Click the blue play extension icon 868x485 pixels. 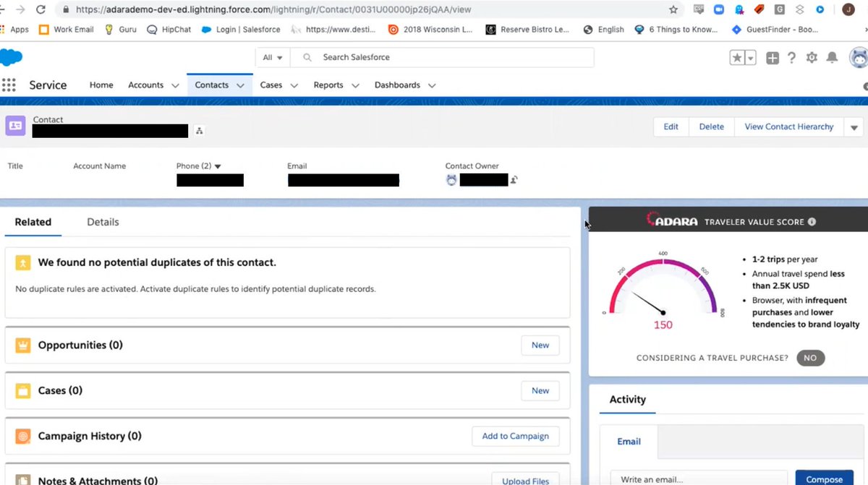(820, 9)
